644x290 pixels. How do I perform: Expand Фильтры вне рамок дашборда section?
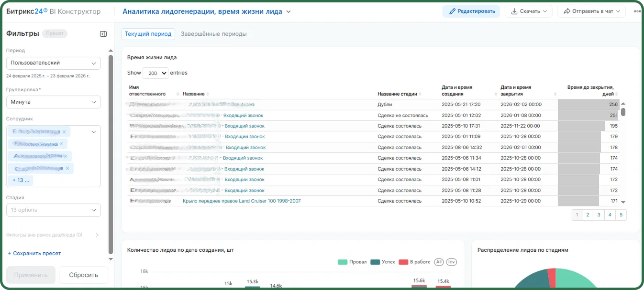[x=53, y=235]
